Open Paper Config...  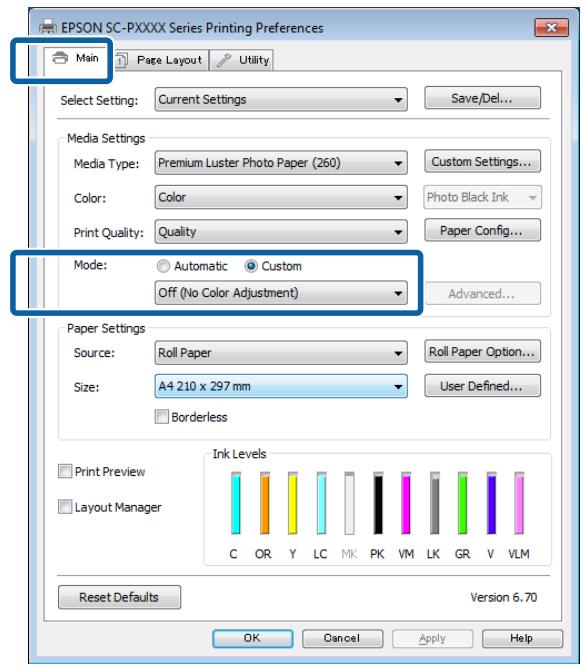coord(482,230)
